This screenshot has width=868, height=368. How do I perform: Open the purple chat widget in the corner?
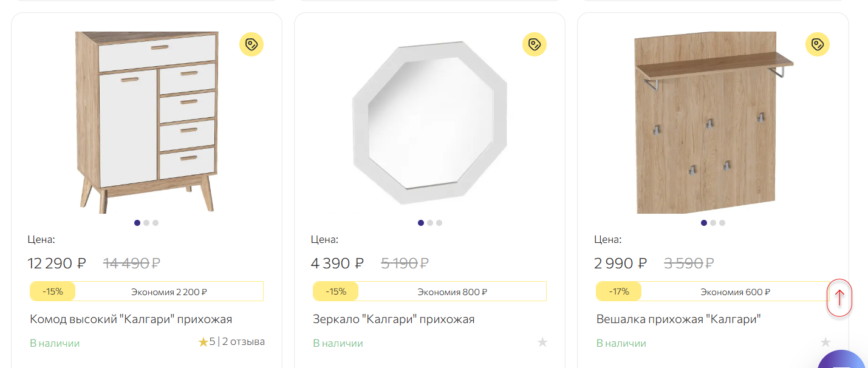point(844,361)
